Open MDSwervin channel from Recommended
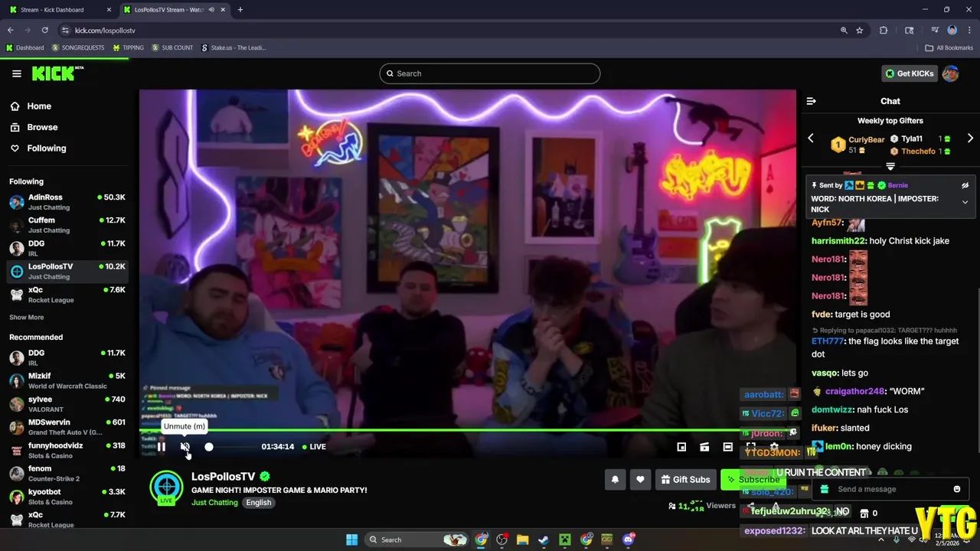The image size is (980, 551). [x=67, y=427]
